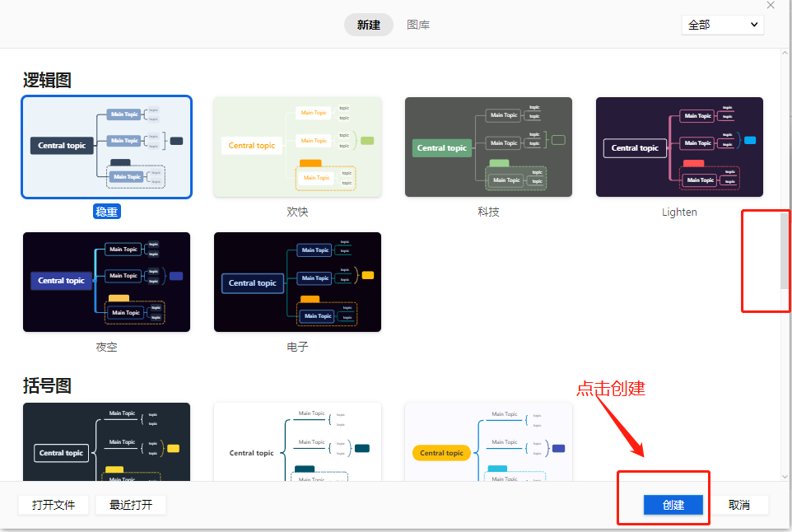The image size is (792, 532).
Task: Select the Lighten dark purple template
Action: coord(679,147)
